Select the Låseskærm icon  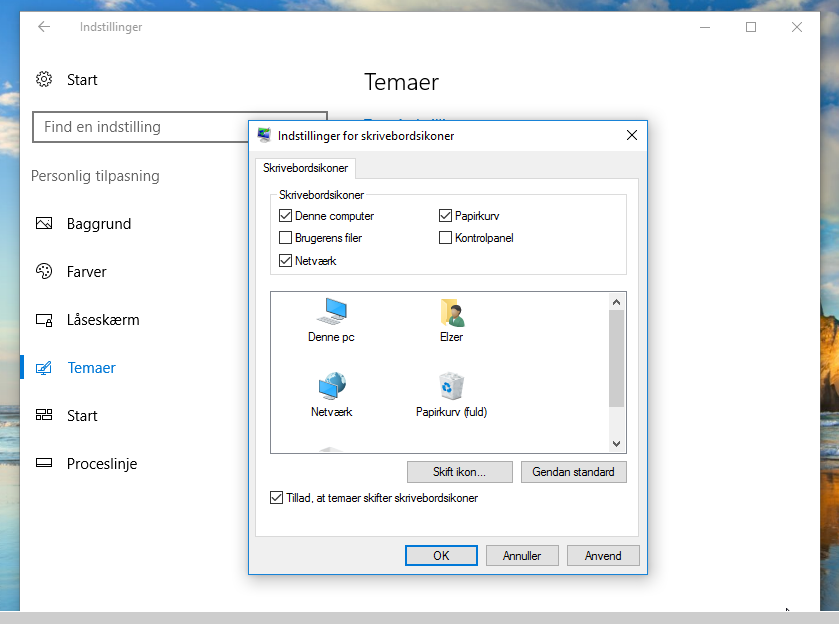pyautogui.click(x=44, y=320)
